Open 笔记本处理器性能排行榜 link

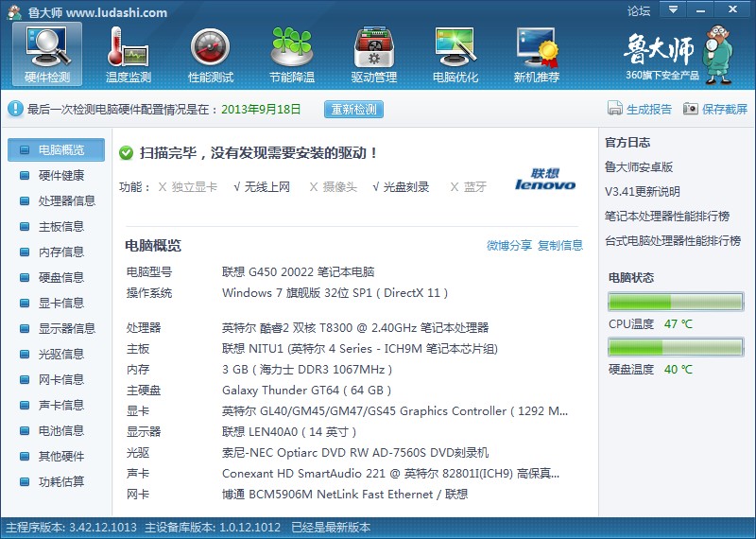[x=667, y=217]
